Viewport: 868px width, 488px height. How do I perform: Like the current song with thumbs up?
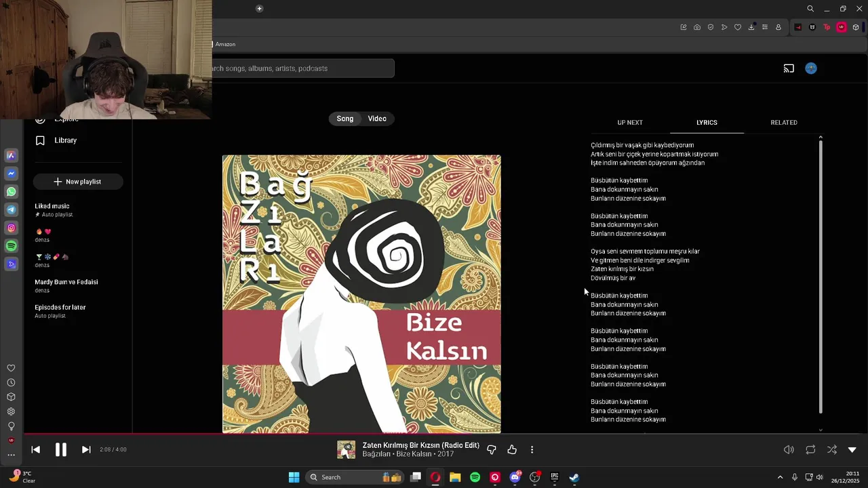(x=512, y=449)
